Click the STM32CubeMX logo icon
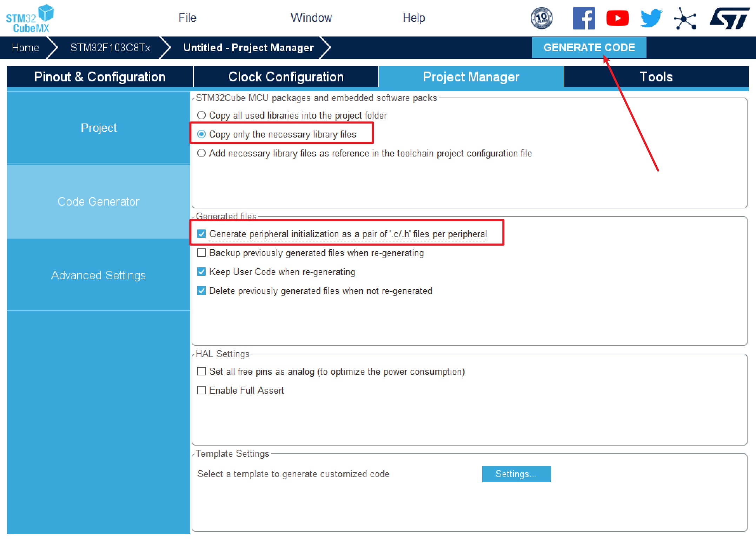The height and width of the screenshot is (541, 756). click(x=30, y=18)
